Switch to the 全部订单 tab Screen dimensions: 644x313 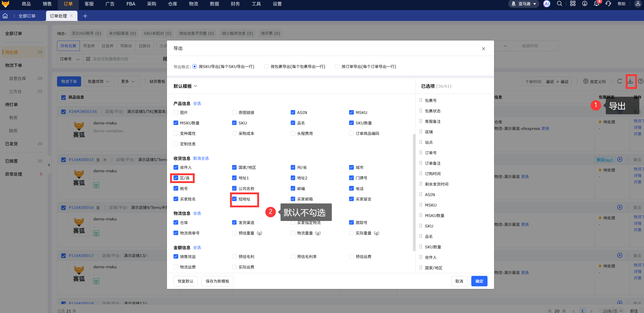coord(27,16)
